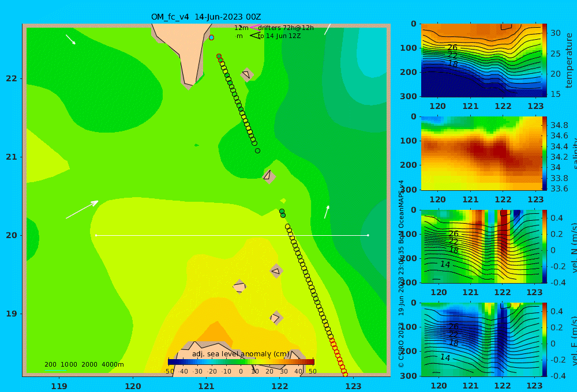Open the salinity section panel
577x392 pixels.
click(481, 153)
